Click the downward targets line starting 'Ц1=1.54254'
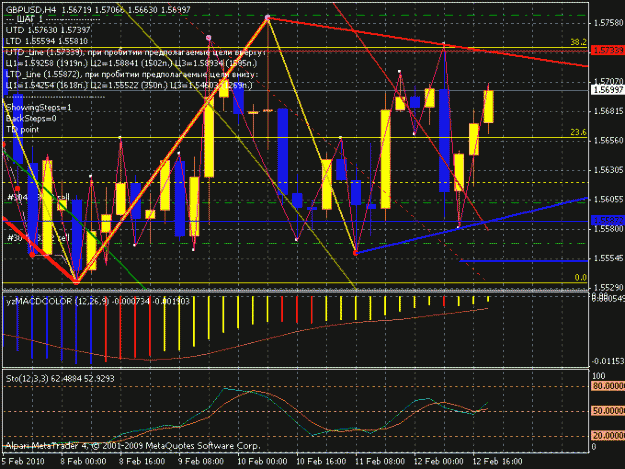 (129, 85)
